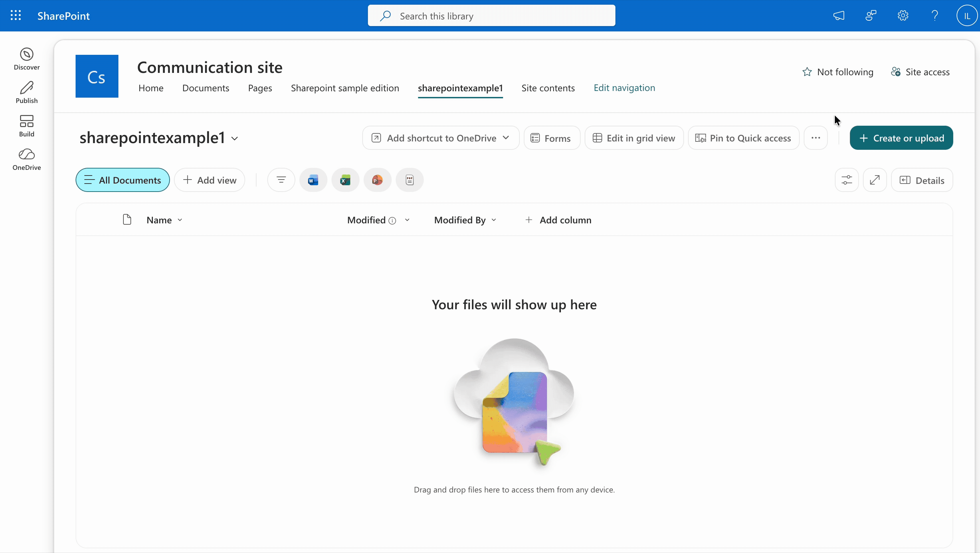Open Publish in the left rail
The image size is (980, 553).
click(27, 92)
